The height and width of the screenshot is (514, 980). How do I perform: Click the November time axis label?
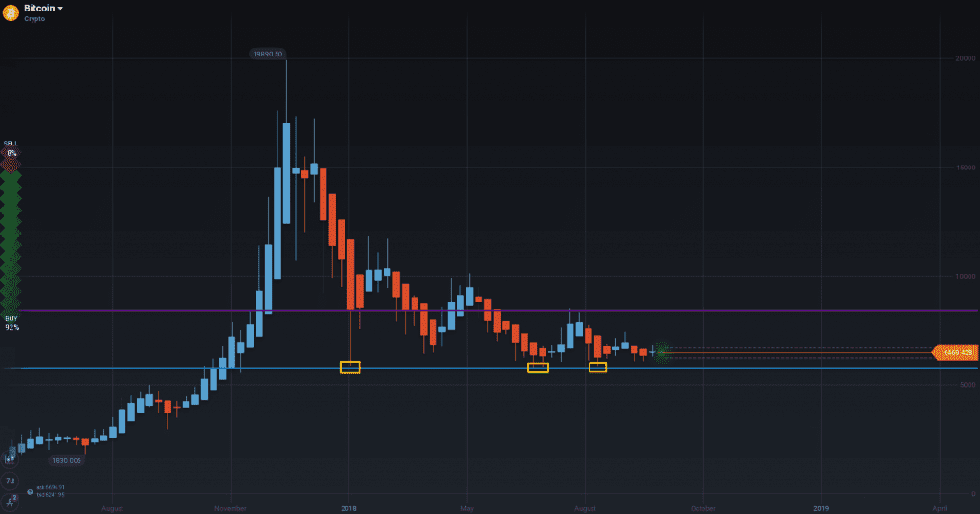pyautogui.click(x=231, y=508)
